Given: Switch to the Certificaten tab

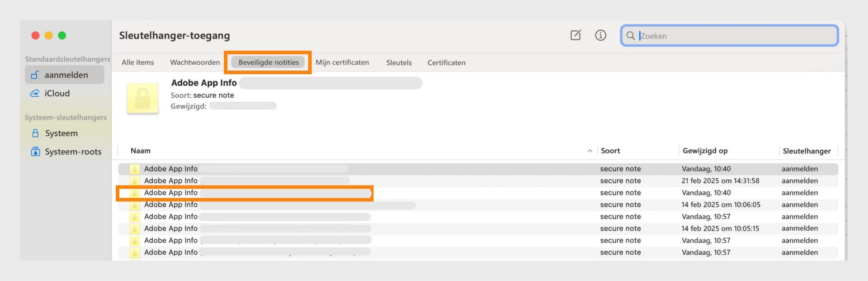Looking at the screenshot, I should point(446,62).
